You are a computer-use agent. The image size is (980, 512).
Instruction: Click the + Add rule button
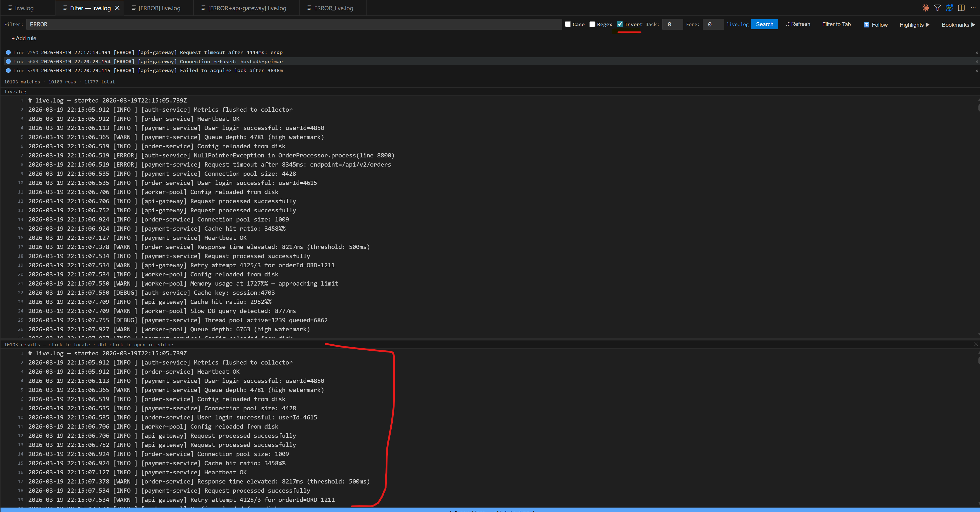click(24, 38)
